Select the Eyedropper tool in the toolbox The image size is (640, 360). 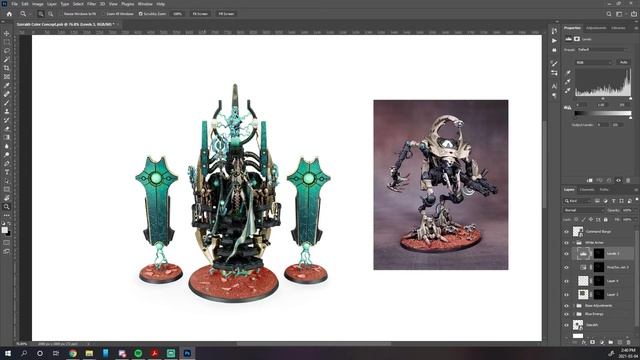pos(7,85)
